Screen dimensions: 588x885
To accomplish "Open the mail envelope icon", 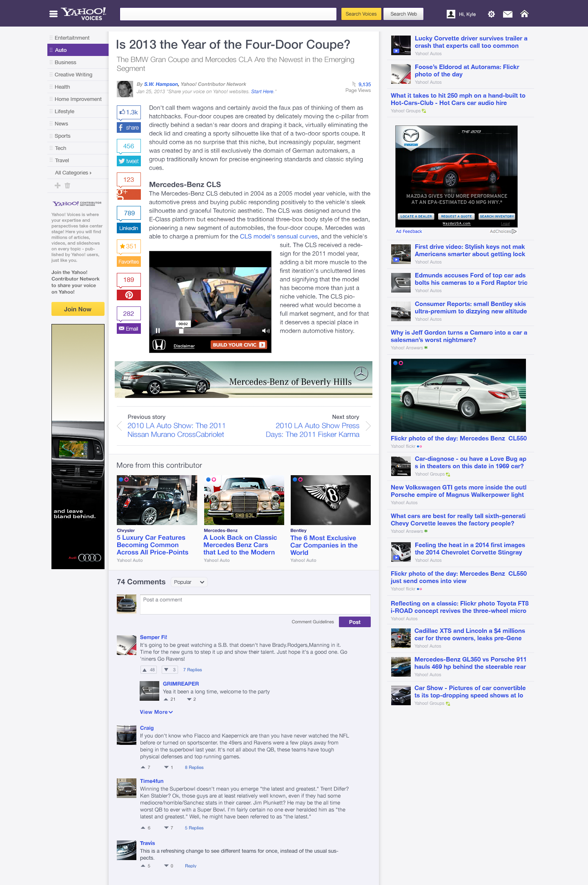I will [508, 14].
